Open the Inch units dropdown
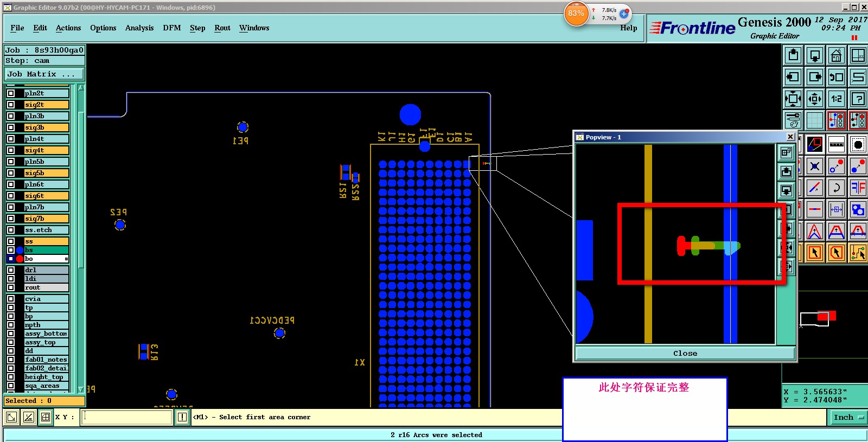 (849, 417)
